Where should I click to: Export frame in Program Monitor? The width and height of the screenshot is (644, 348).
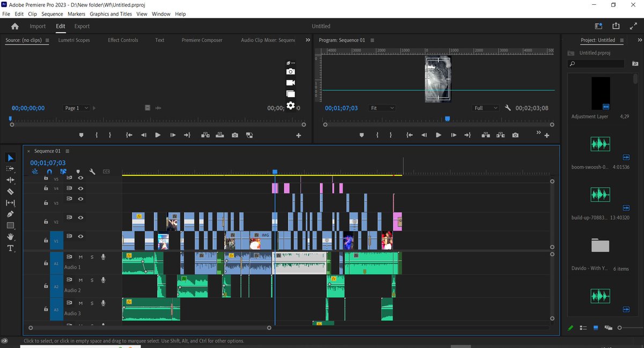[515, 135]
